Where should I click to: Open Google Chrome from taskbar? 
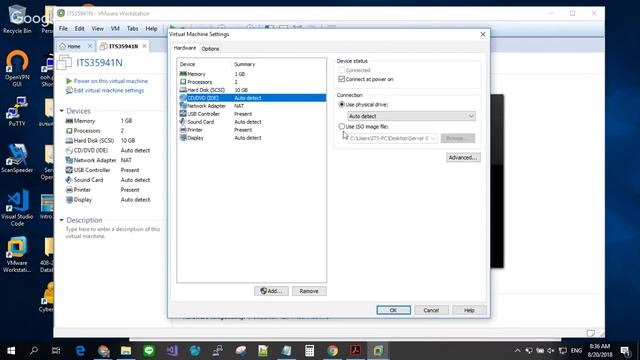click(x=333, y=350)
